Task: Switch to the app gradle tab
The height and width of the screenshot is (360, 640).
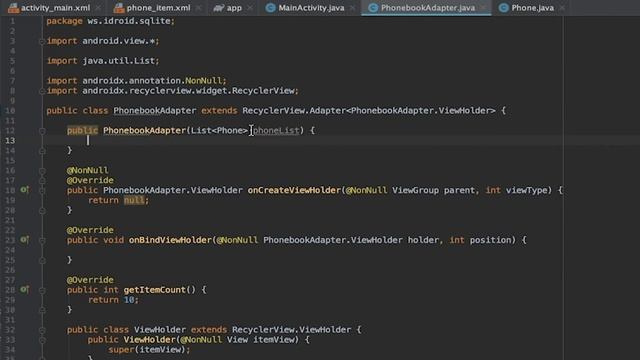Action: click(x=234, y=8)
